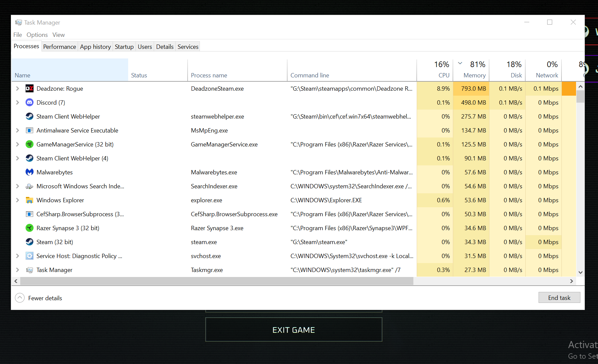The image size is (598, 364).
Task: Click the Windows Explorer folder icon
Action: coord(30,200)
